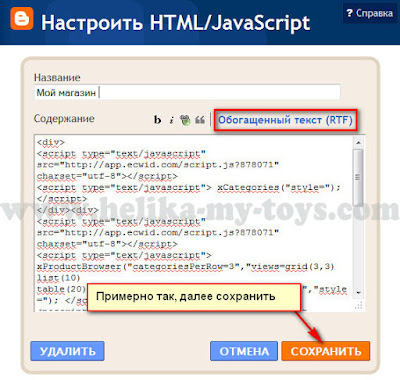This screenshot has width=400, height=380.
Task: Click the СОХРАНИТЬ save button
Action: pyautogui.click(x=326, y=351)
